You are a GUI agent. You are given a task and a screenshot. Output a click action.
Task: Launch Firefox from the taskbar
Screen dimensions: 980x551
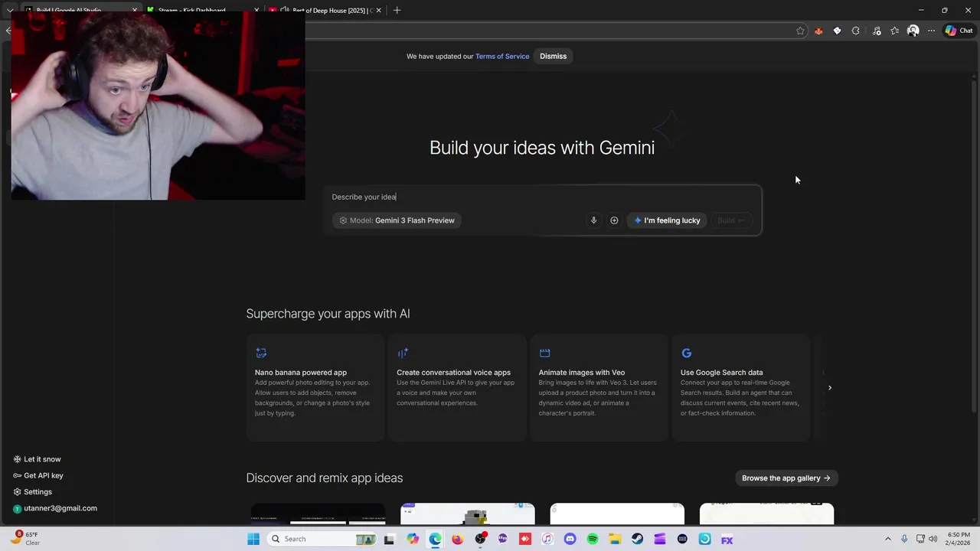click(457, 539)
